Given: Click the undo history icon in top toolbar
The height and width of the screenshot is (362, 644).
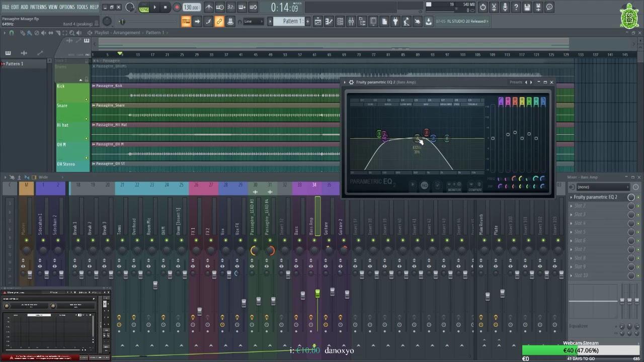Looking at the screenshot, I should pyautogui.click(x=483, y=7).
